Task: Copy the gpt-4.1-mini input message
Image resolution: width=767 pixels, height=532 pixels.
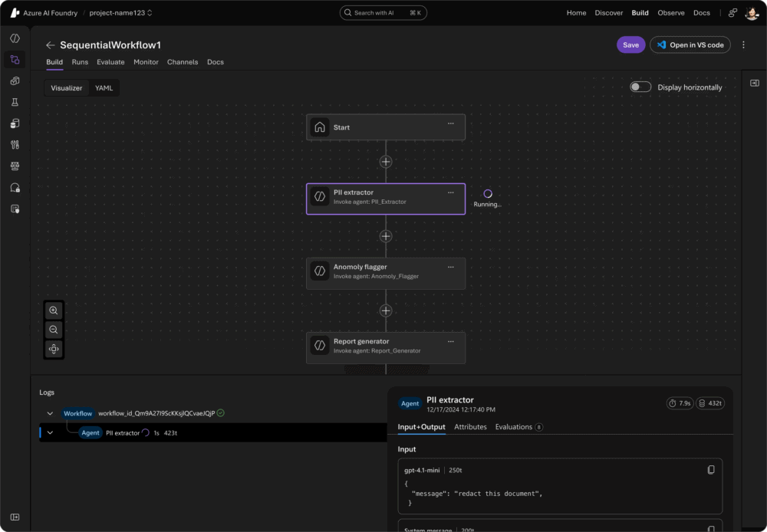Action: click(x=710, y=470)
